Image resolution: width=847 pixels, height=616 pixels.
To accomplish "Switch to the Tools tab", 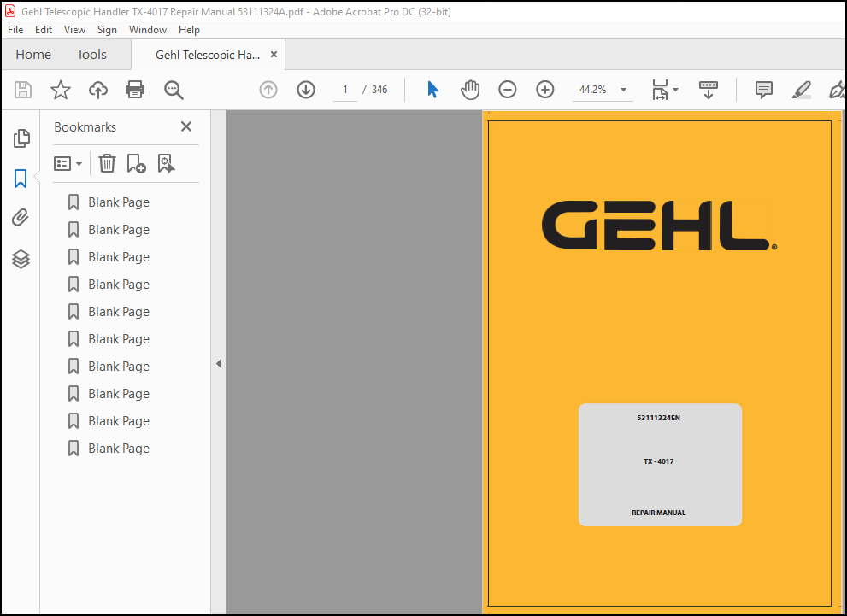I will (91, 55).
